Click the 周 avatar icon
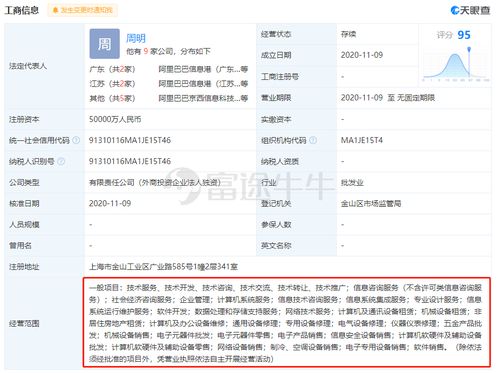 click(x=104, y=44)
